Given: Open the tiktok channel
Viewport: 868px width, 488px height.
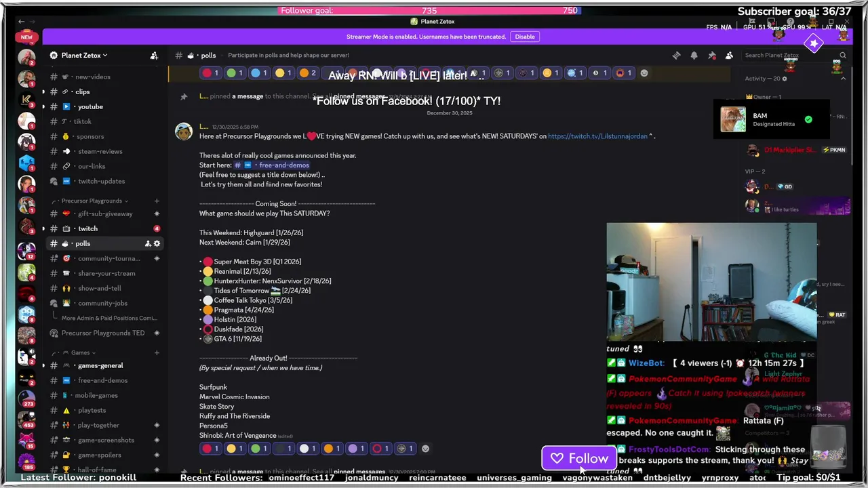Looking at the screenshot, I should point(105,121).
